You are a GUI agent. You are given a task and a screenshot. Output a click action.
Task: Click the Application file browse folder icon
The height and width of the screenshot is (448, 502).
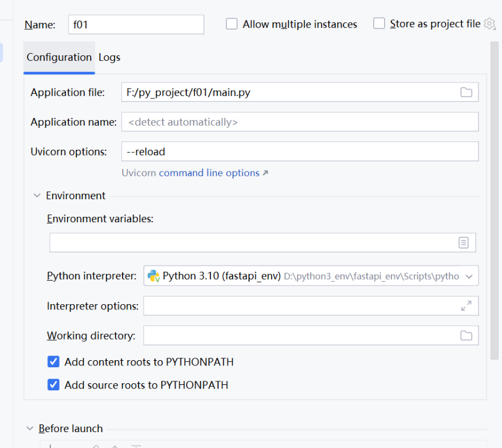tap(466, 92)
